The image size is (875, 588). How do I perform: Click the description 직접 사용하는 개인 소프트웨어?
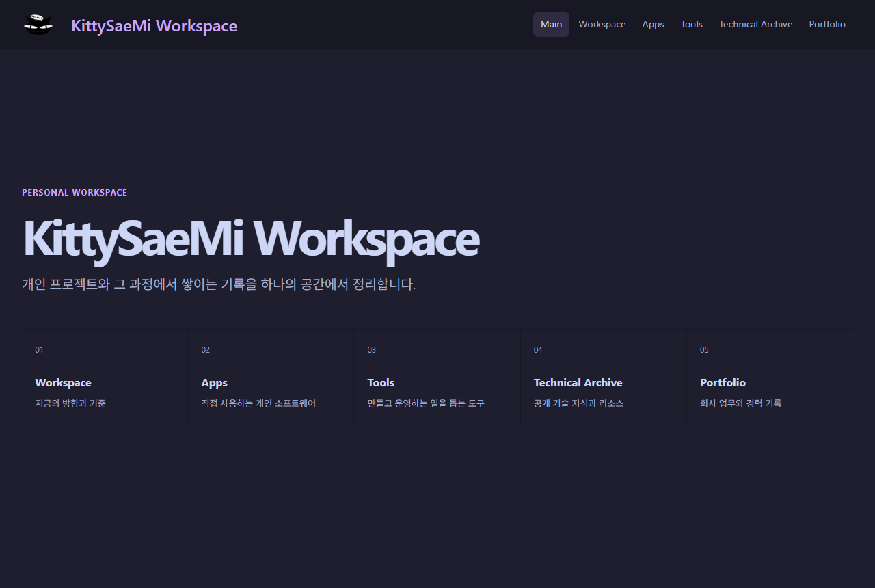258,403
